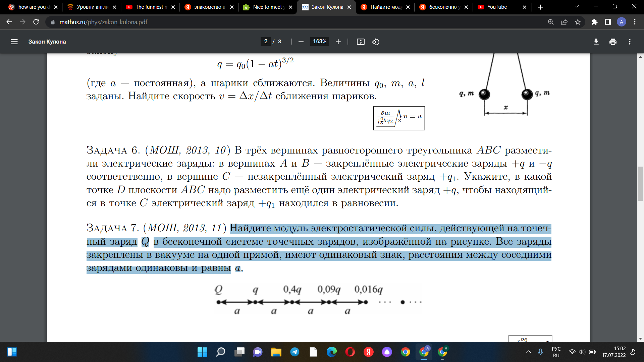This screenshot has width=644, height=362.
Task: Click the fit to page icon
Action: point(361,42)
